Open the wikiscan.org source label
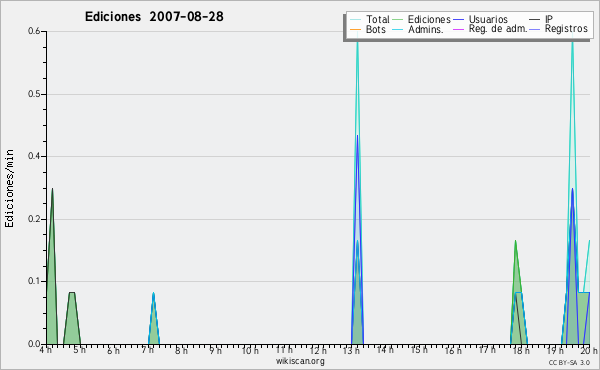This screenshot has width=600, height=370. point(300,361)
